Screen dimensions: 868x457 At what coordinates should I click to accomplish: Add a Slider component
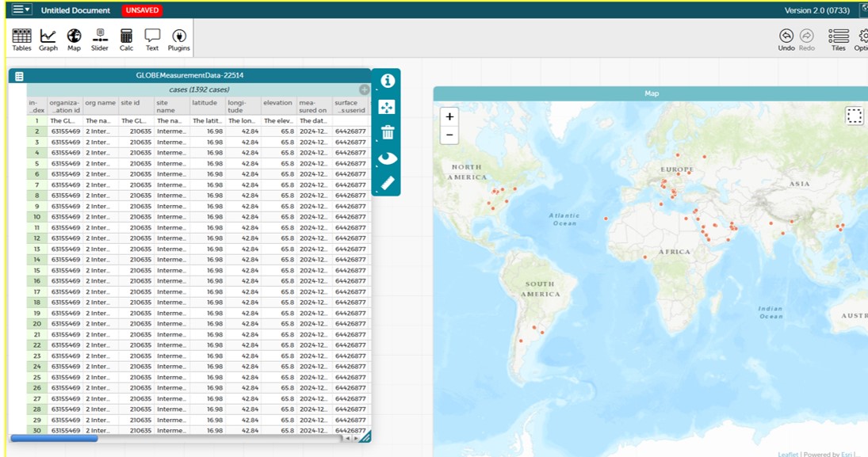[99, 40]
